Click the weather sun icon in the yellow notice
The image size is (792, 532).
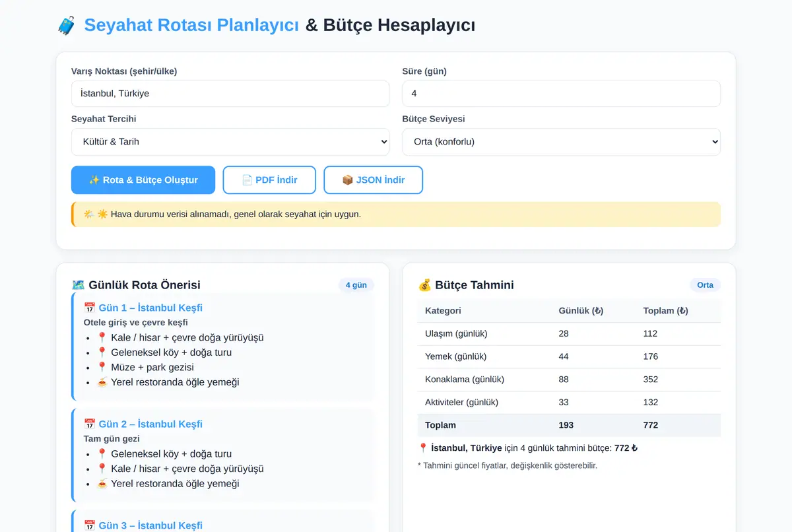[102, 215]
